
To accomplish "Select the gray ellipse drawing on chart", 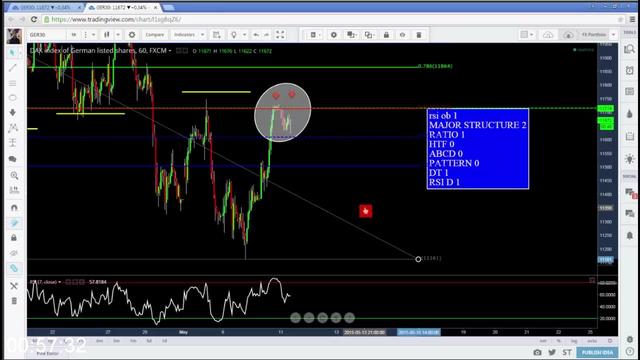I will coord(283,112).
